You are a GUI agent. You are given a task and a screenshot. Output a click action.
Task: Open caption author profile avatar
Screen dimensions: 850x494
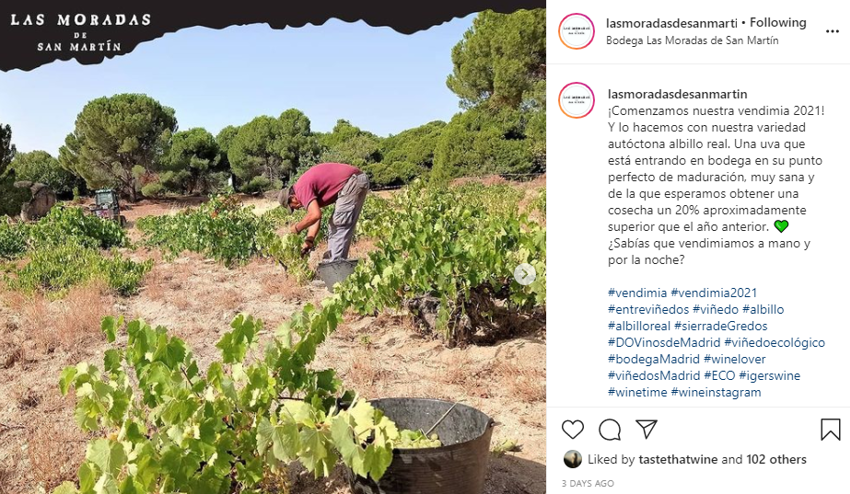click(576, 100)
